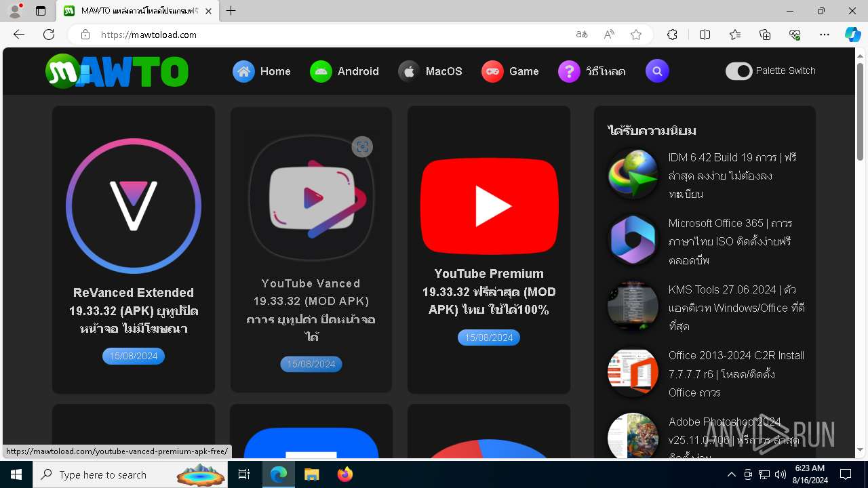Refresh the page
The image size is (868, 488).
coord(49,35)
